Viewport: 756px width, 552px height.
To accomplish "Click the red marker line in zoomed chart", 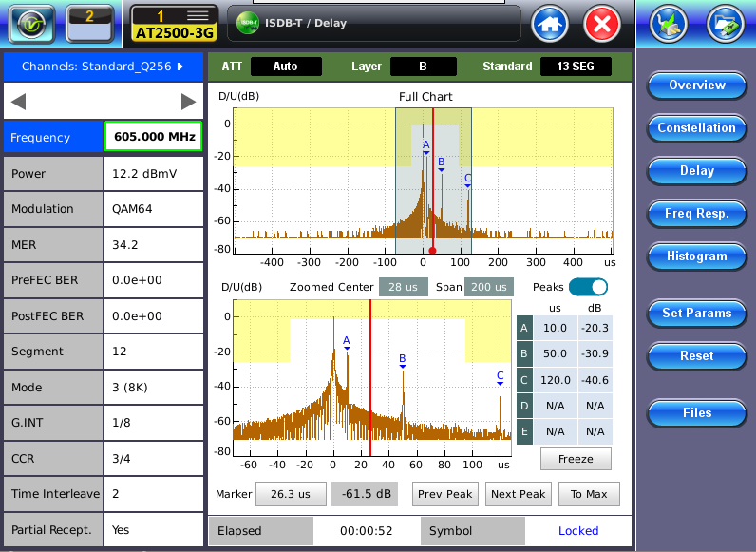I will pyautogui.click(x=370, y=380).
